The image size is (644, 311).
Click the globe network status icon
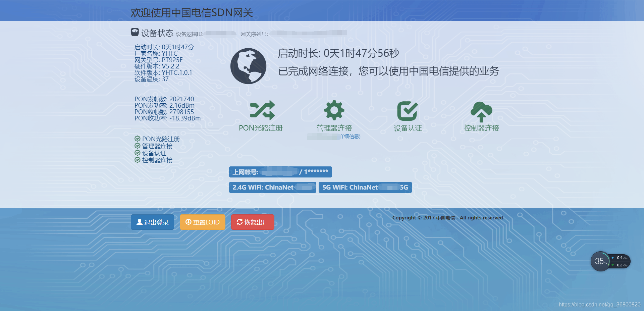248,66
